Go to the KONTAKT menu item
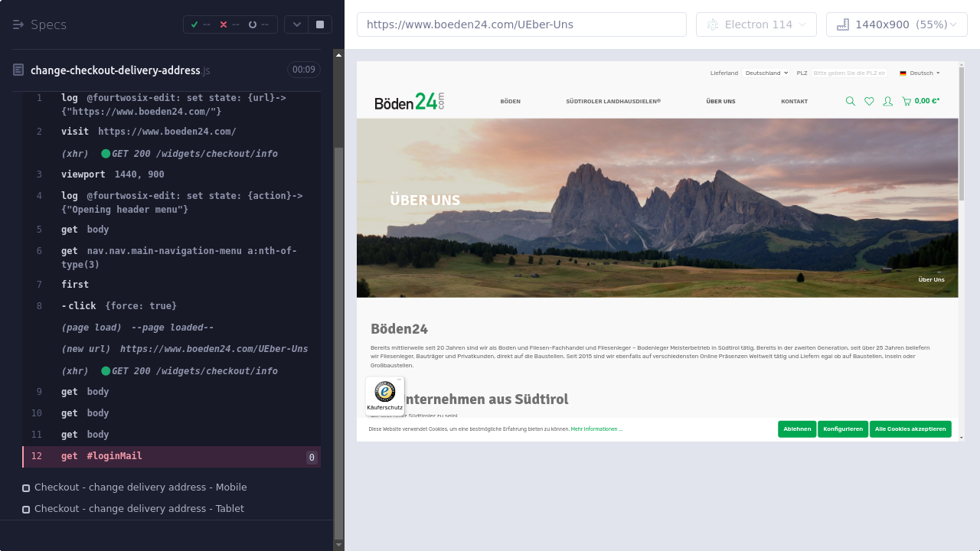Screen dimensions: 980x551 (x=794, y=102)
